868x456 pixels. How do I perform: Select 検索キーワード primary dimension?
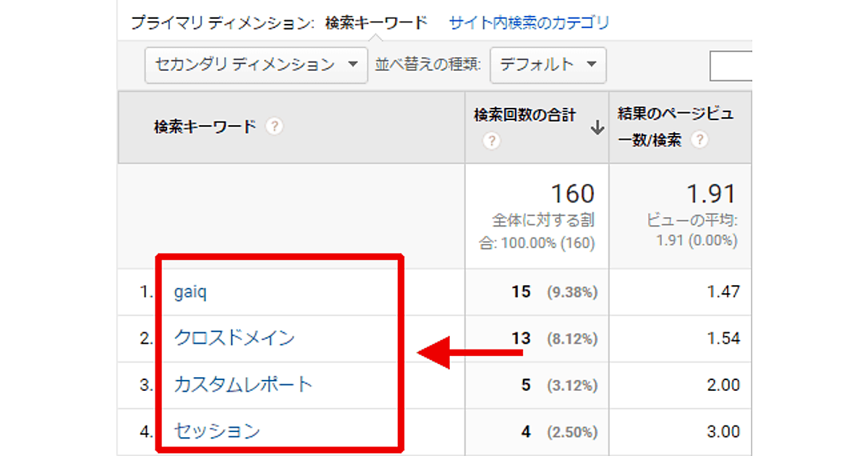coord(376,22)
